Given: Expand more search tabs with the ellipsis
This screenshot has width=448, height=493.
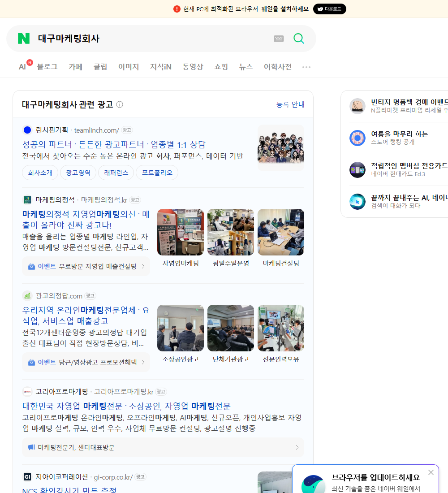Looking at the screenshot, I should click(306, 67).
